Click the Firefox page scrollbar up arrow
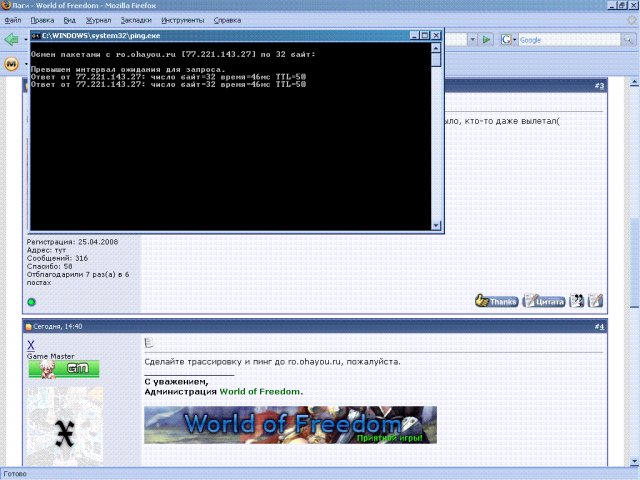This screenshot has width=640, height=480. pos(634,83)
